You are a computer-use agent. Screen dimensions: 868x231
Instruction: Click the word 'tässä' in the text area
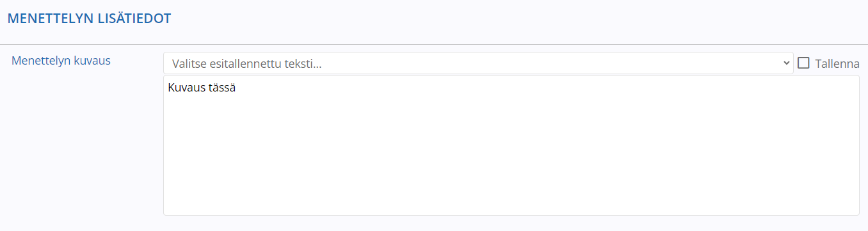(221, 88)
